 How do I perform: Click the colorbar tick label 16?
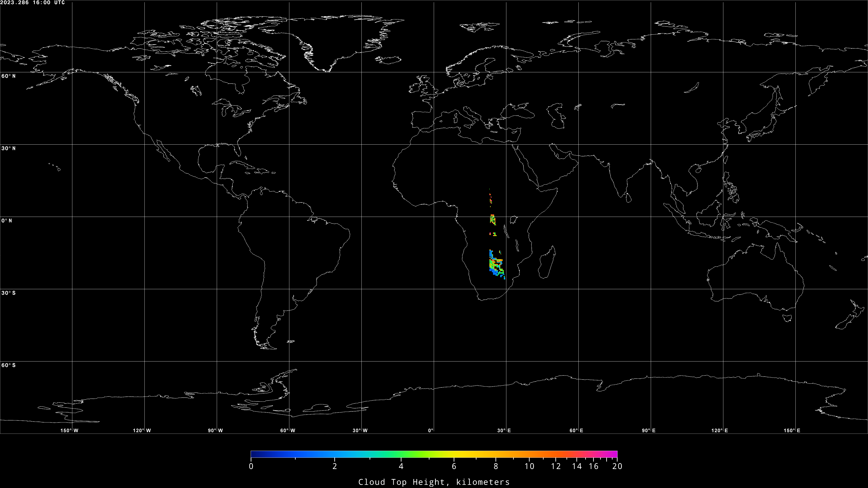pos(594,467)
